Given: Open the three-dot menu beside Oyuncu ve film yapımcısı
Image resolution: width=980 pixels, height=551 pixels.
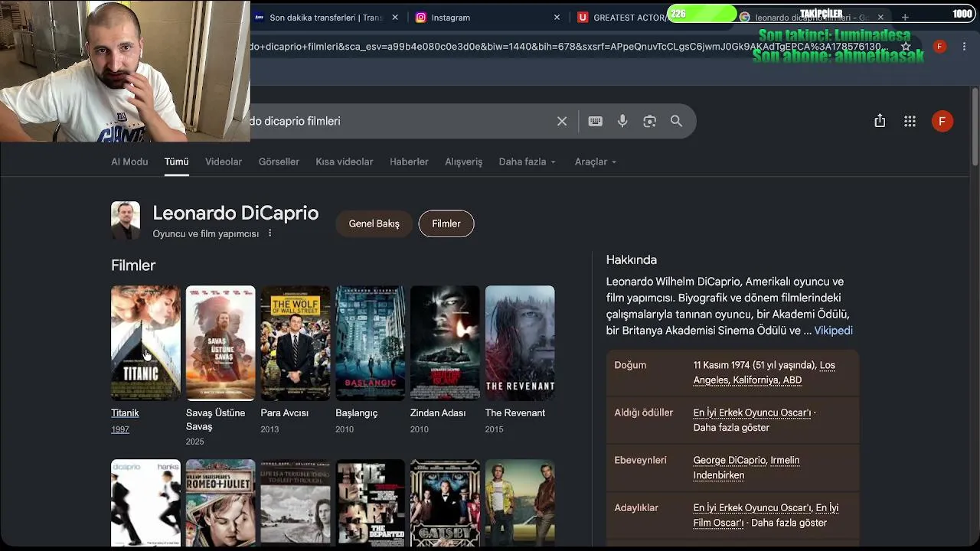Looking at the screenshot, I should pyautogui.click(x=269, y=233).
